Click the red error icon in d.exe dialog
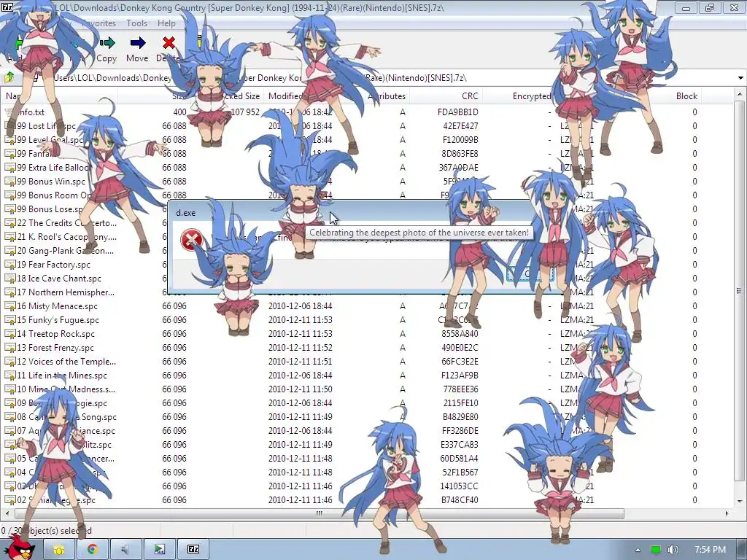 coord(192,239)
